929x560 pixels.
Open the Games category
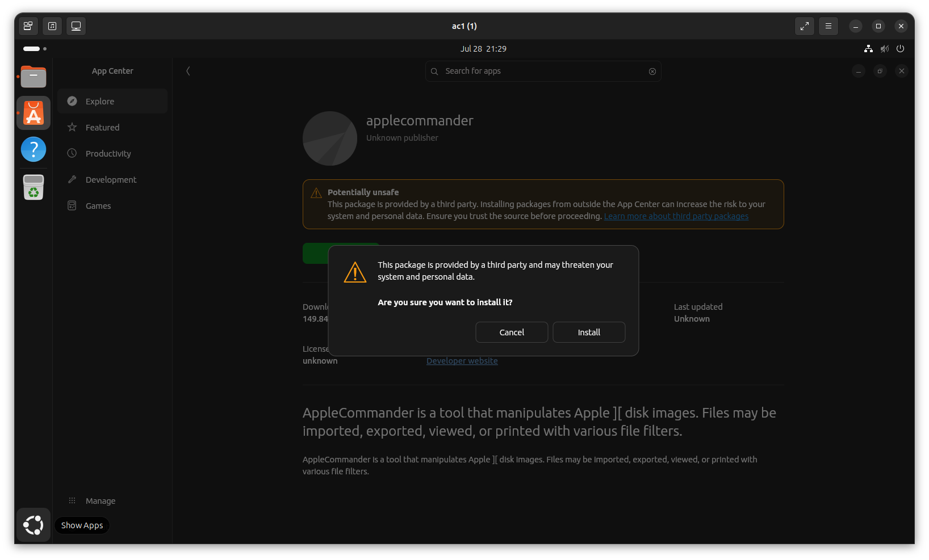[x=112, y=205]
